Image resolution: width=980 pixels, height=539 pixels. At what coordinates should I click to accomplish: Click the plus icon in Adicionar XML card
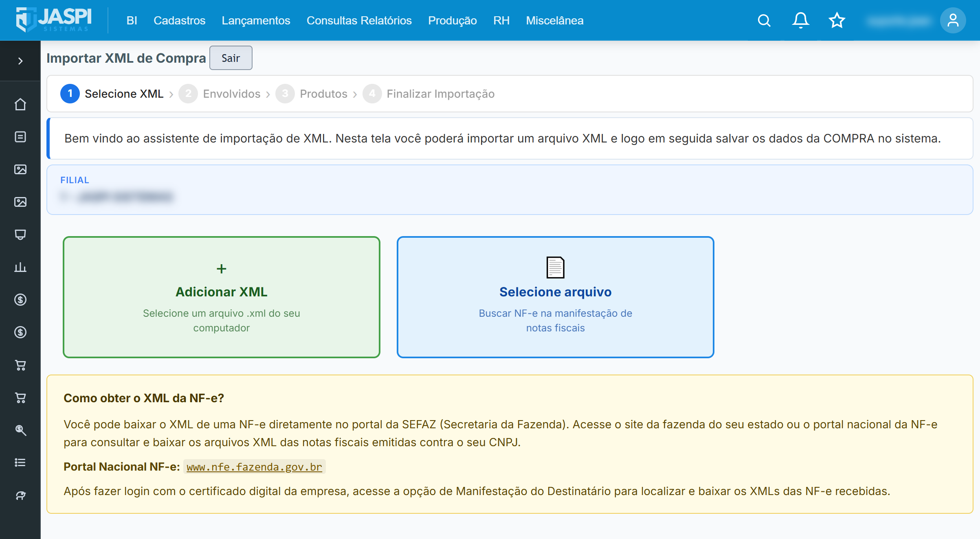point(222,269)
